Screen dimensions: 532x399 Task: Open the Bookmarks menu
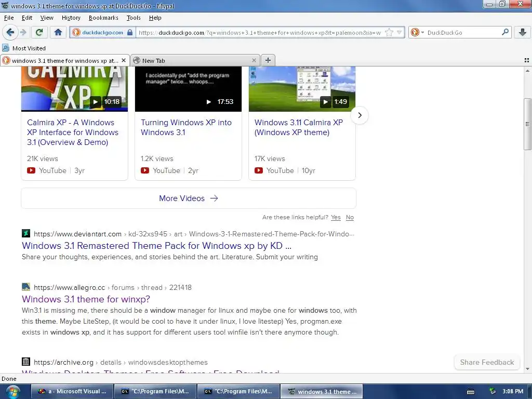pyautogui.click(x=103, y=18)
